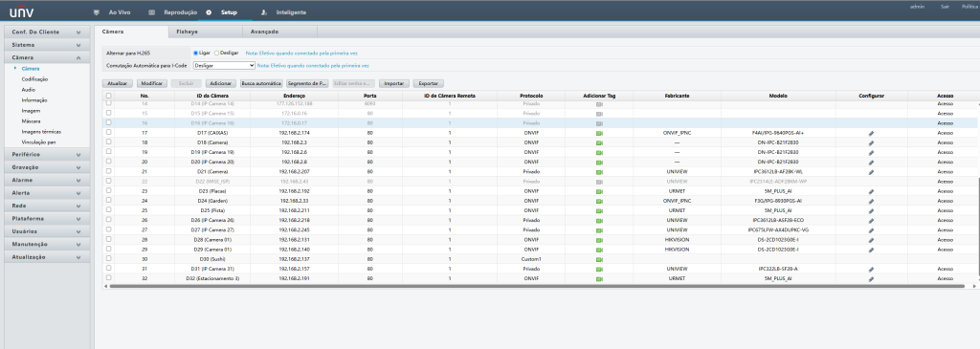The width and height of the screenshot is (980, 349).
Task: Open configure pencil for D20 (IP Camera 20)
Action: click(x=871, y=163)
